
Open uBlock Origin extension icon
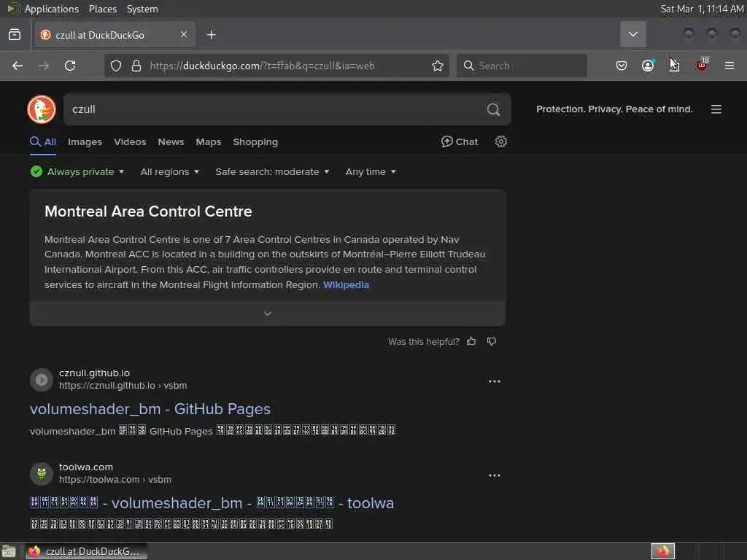pos(702,65)
